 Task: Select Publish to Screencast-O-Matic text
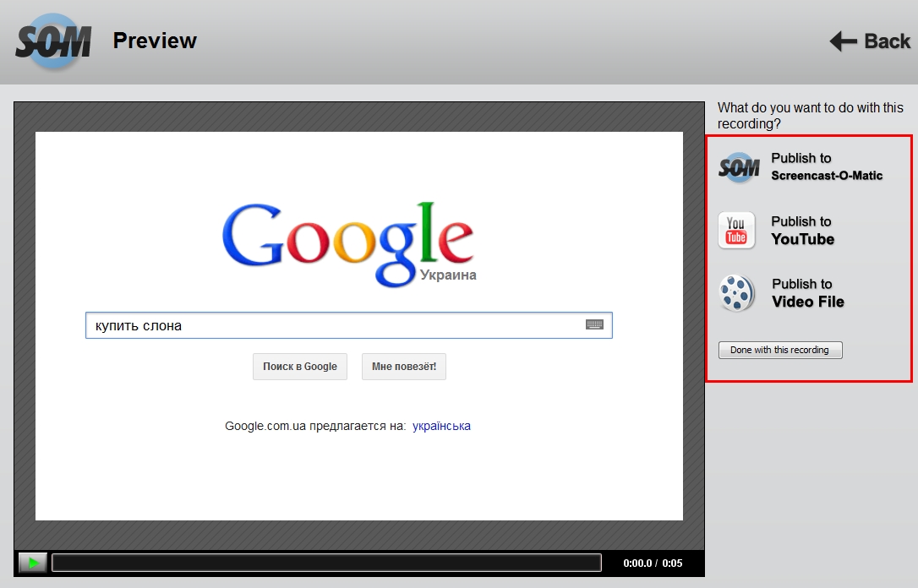coord(827,166)
